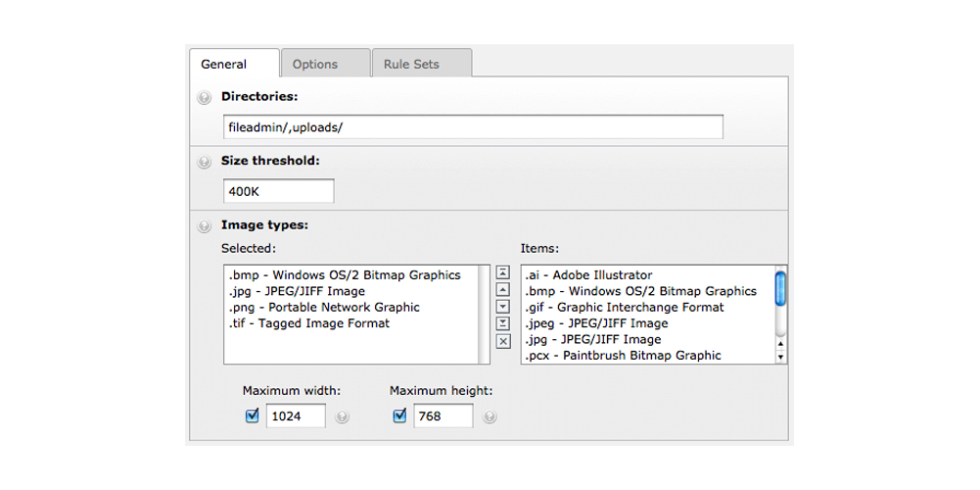Move selected item to bottom arrow icon

pos(503,323)
